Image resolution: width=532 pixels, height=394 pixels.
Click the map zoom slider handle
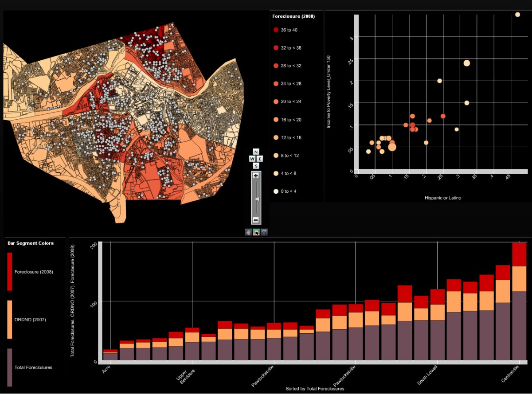(256, 199)
